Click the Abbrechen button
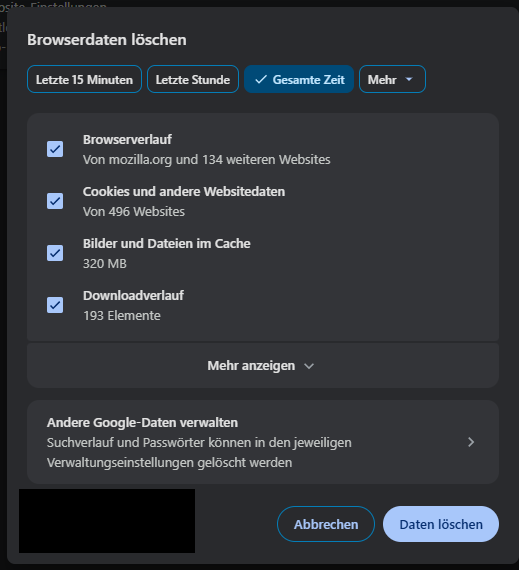Screen dimensions: 519x570 coord(326,524)
